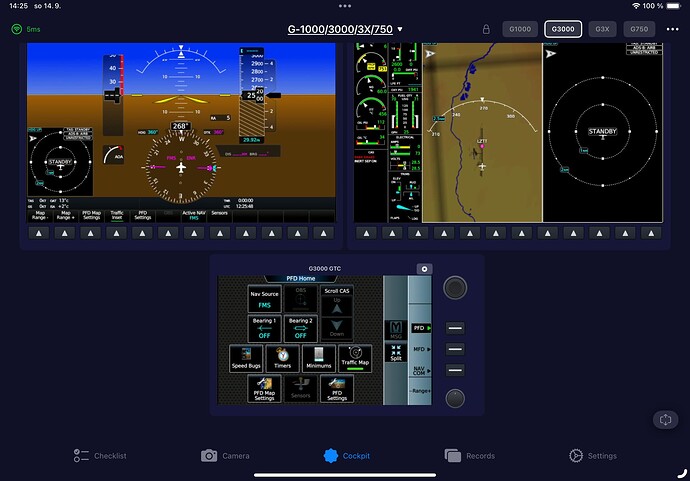Tap the MFD traffic STANDBY pane
Image resolution: width=690 pixels, height=481 pixels.
603,132
